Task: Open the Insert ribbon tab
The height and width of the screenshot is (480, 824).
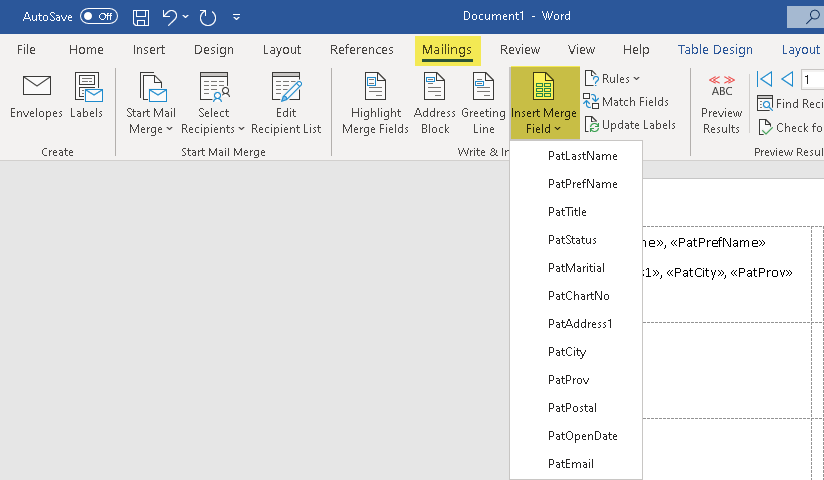Action: (x=149, y=50)
